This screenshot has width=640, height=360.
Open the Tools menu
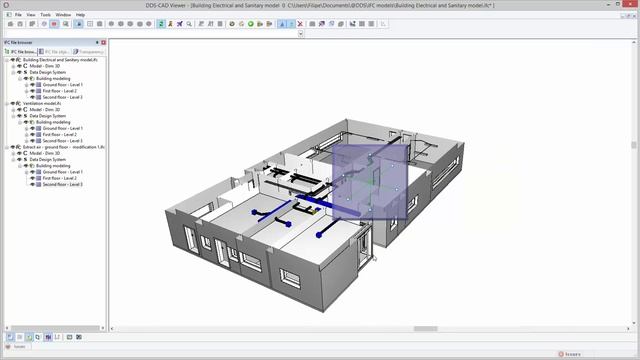point(45,15)
